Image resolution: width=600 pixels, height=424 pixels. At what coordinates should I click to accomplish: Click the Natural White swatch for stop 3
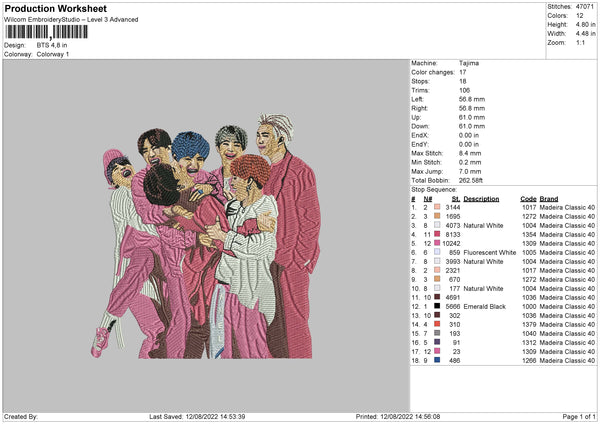[x=437, y=225]
